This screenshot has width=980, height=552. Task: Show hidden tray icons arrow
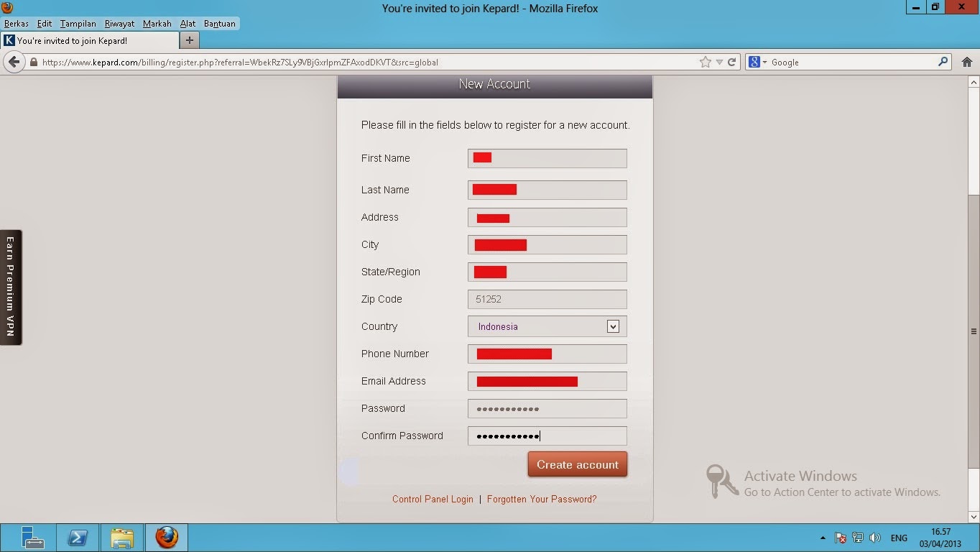click(x=823, y=538)
